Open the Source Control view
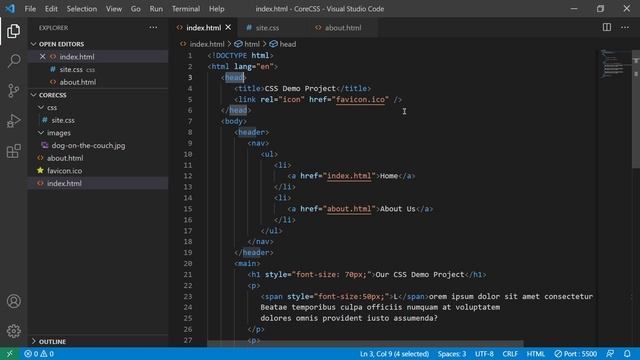 coord(13,90)
